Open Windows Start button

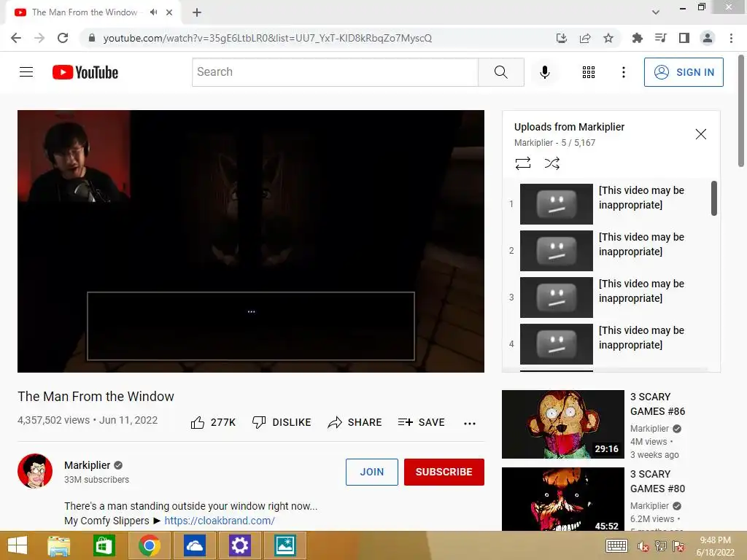pyautogui.click(x=18, y=545)
